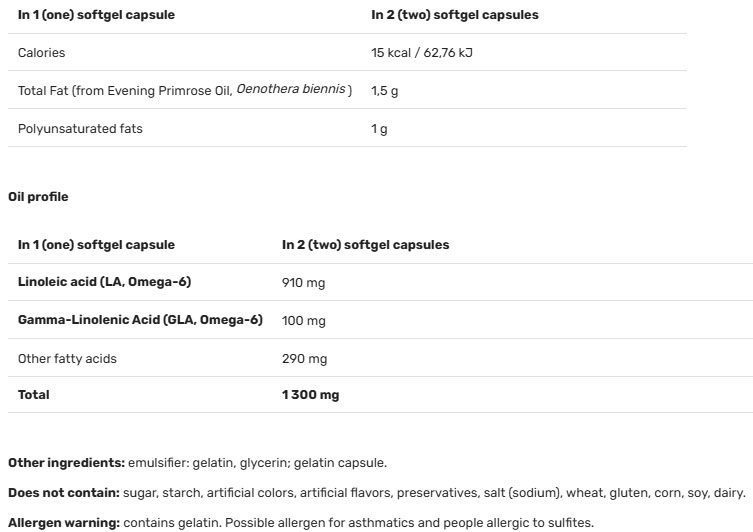
Task: Click the '1,5 g' total fat value
Action: point(384,91)
